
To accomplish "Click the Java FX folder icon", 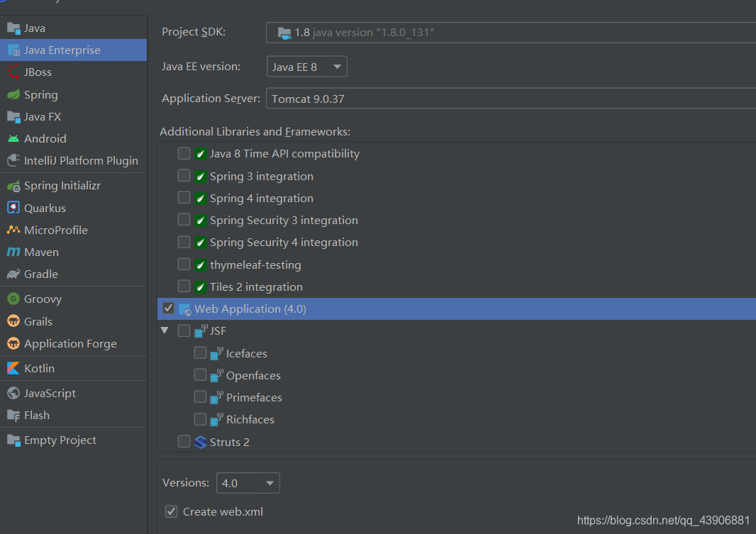I will (x=13, y=116).
